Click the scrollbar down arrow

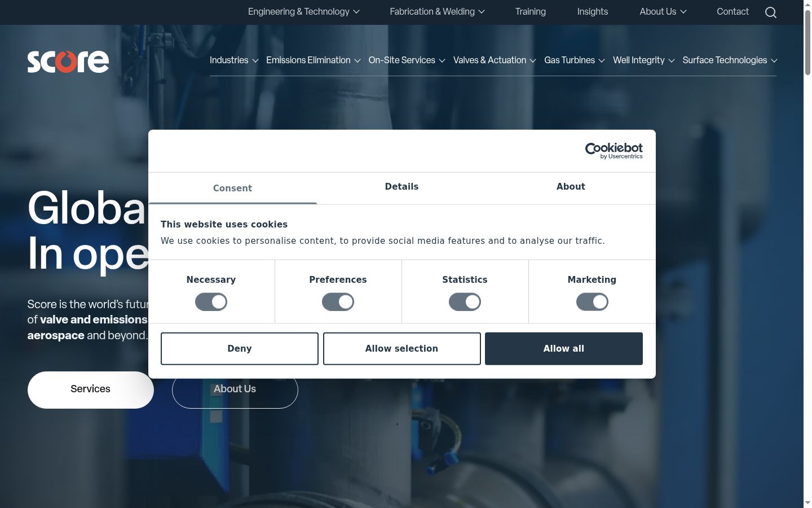click(x=807, y=503)
